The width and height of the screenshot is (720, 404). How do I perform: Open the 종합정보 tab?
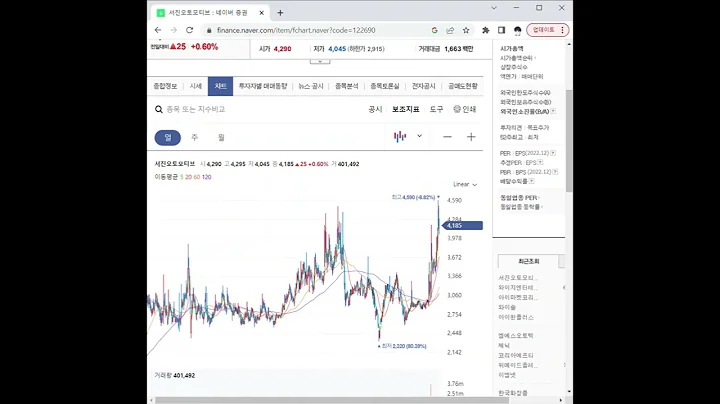click(x=165, y=86)
